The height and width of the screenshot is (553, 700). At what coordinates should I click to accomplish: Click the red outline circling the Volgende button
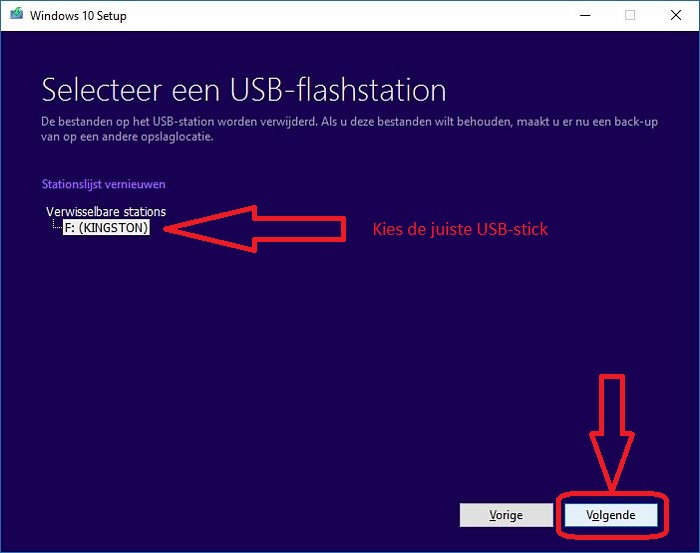pyautogui.click(x=612, y=515)
